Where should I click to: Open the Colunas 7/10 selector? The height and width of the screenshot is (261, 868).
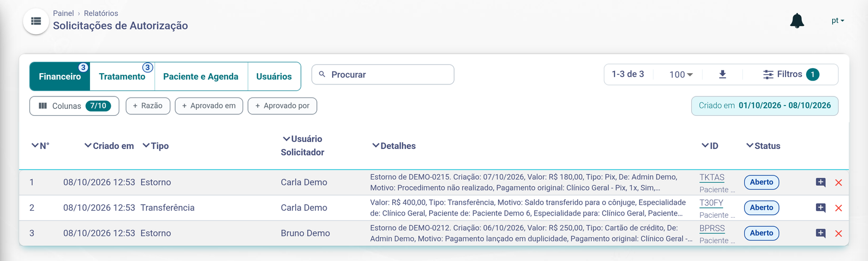pos(74,106)
